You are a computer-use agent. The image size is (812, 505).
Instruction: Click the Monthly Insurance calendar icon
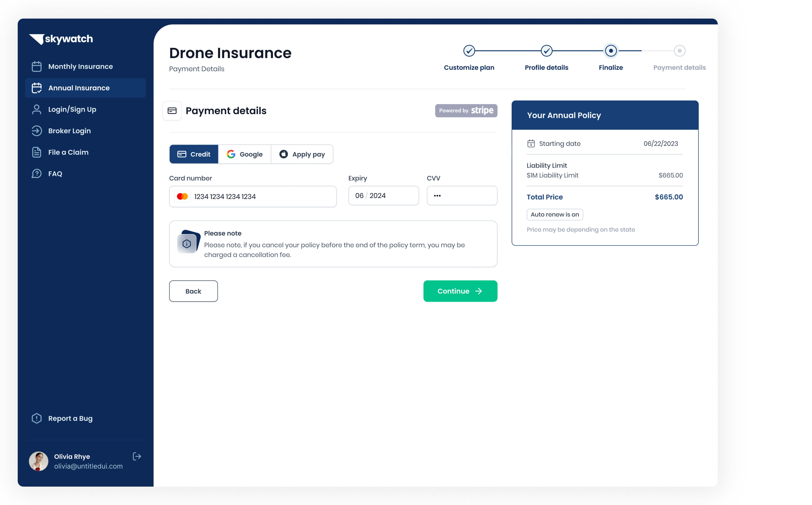point(37,66)
